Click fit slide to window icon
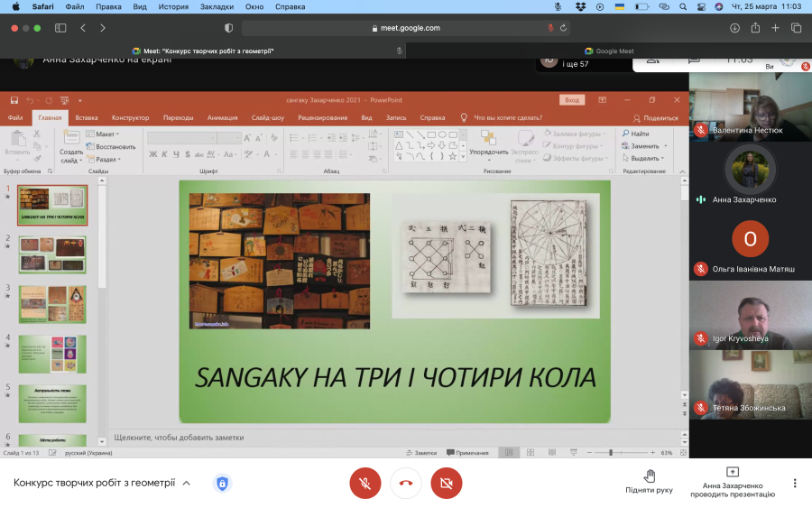 pos(683,453)
